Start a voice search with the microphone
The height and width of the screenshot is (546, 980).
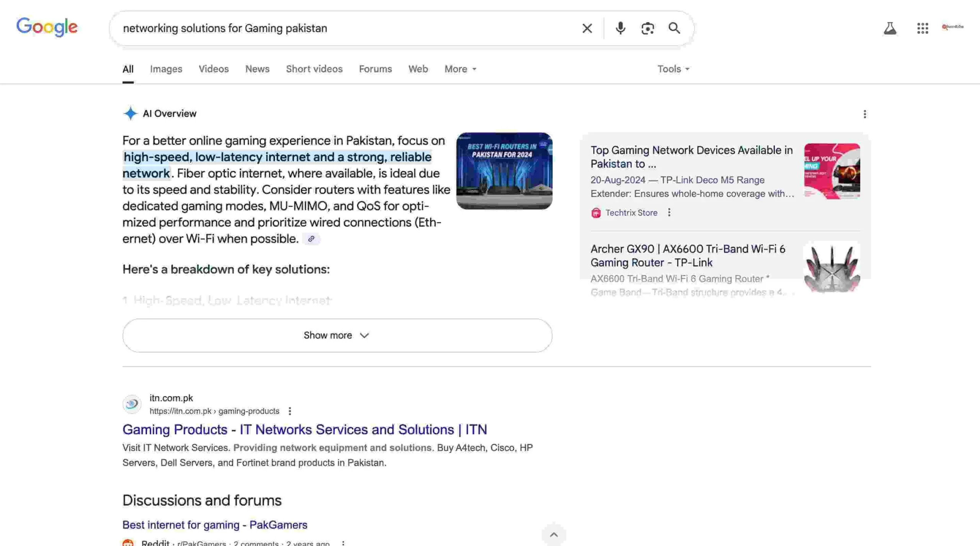[620, 28]
